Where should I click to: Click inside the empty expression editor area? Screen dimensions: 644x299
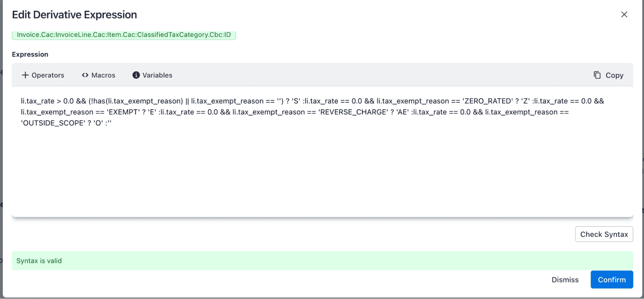click(x=322, y=171)
